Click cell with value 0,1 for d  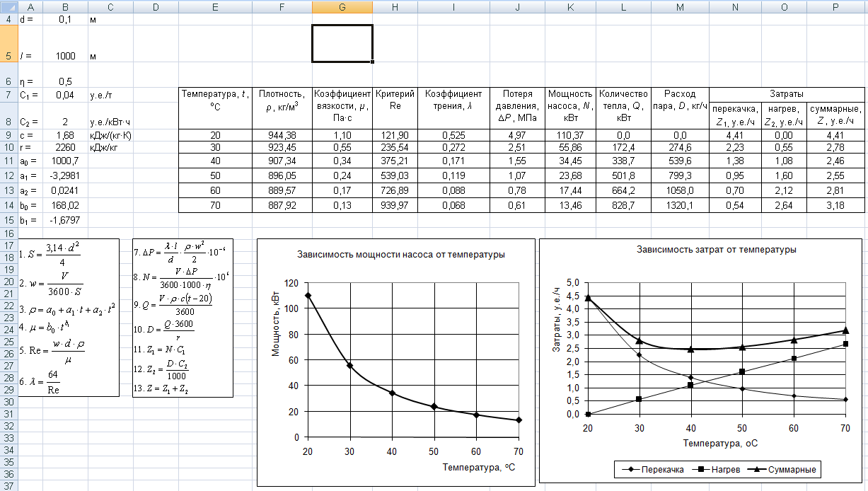[64, 20]
